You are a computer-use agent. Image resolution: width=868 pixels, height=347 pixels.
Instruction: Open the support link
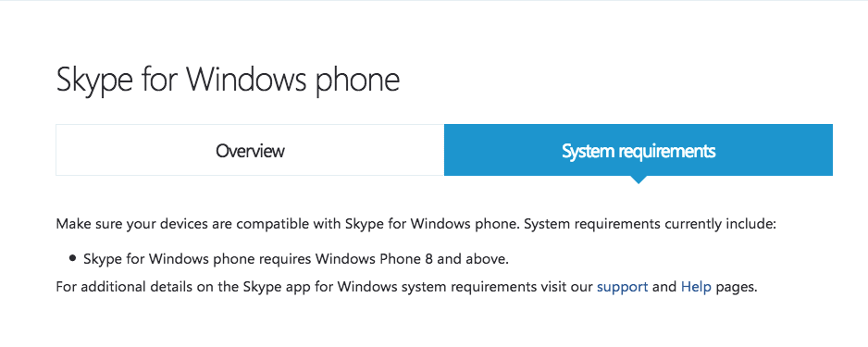pyautogui.click(x=622, y=287)
